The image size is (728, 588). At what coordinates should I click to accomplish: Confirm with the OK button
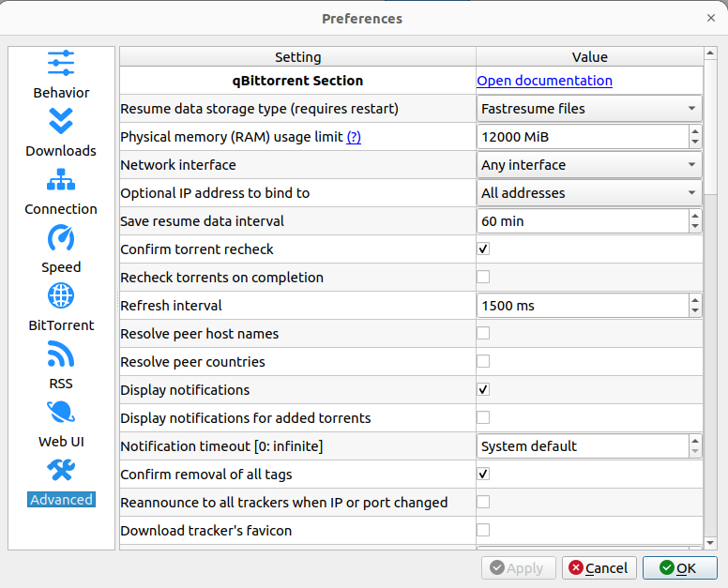(x=680, y=568)
